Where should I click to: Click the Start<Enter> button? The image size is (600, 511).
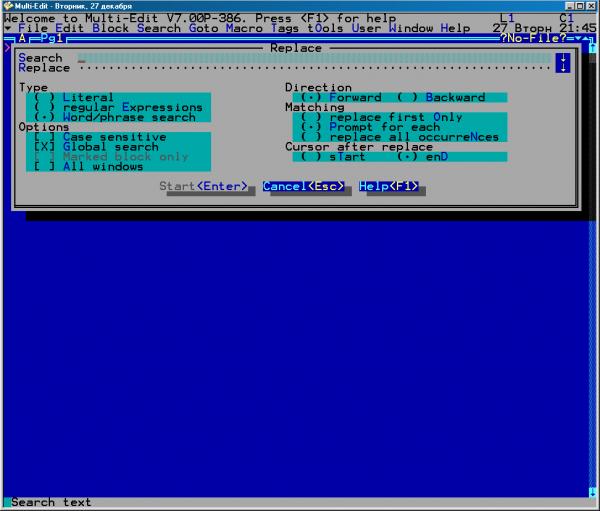tap(204, 186)
